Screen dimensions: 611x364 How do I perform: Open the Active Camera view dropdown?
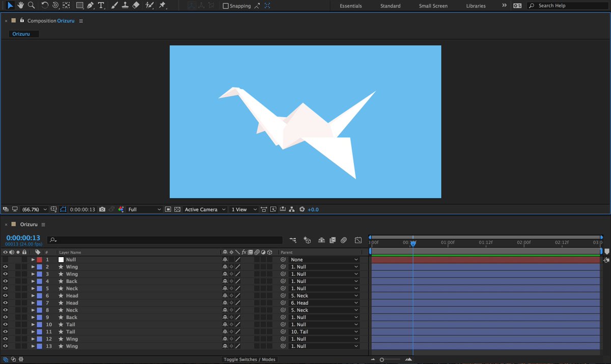[x=204, y=209]
